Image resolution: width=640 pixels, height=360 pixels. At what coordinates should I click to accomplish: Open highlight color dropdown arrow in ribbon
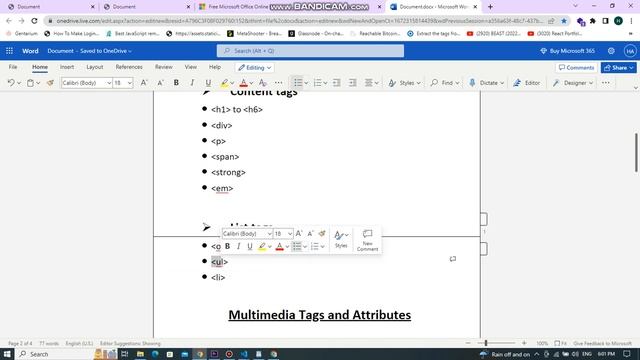(232, 83)
